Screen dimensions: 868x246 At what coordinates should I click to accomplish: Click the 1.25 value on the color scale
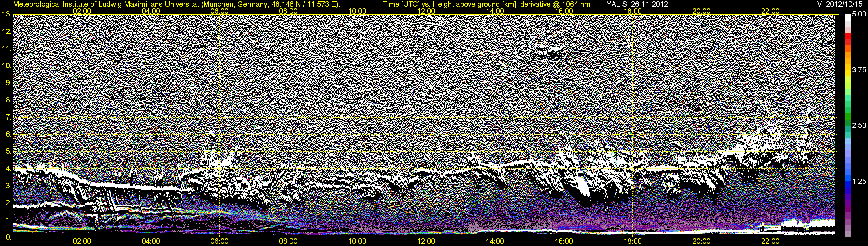pyautogui.click(x=859, y=181)
